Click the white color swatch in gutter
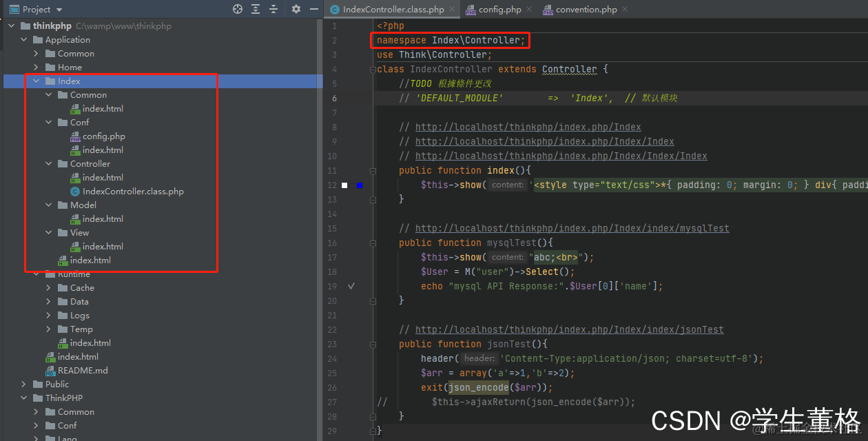The width and height of the screenshot is (868, 441). coord(344,185)
